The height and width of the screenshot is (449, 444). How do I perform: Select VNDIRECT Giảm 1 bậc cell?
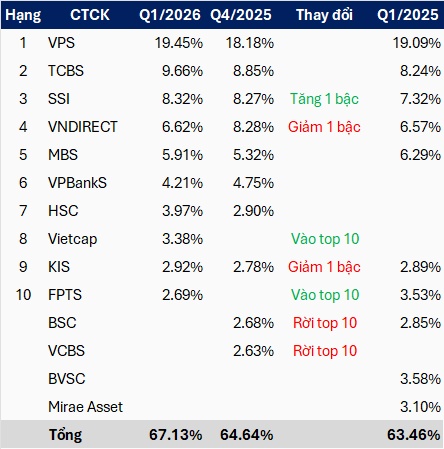[324, 127]
